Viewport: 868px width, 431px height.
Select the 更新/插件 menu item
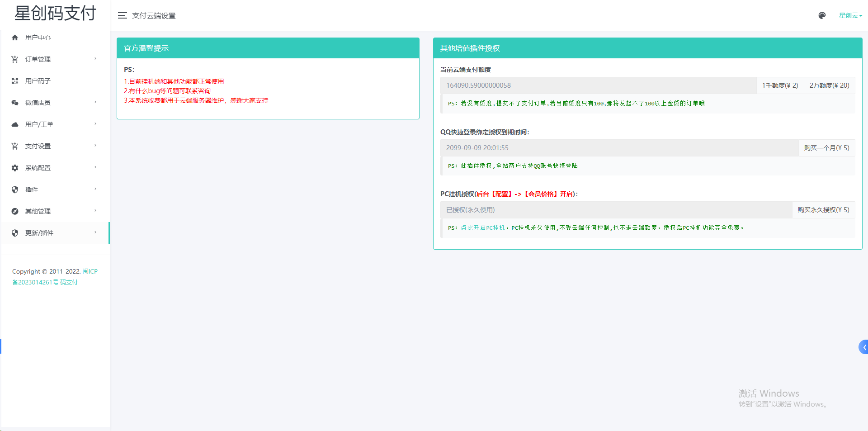[39, 233]
